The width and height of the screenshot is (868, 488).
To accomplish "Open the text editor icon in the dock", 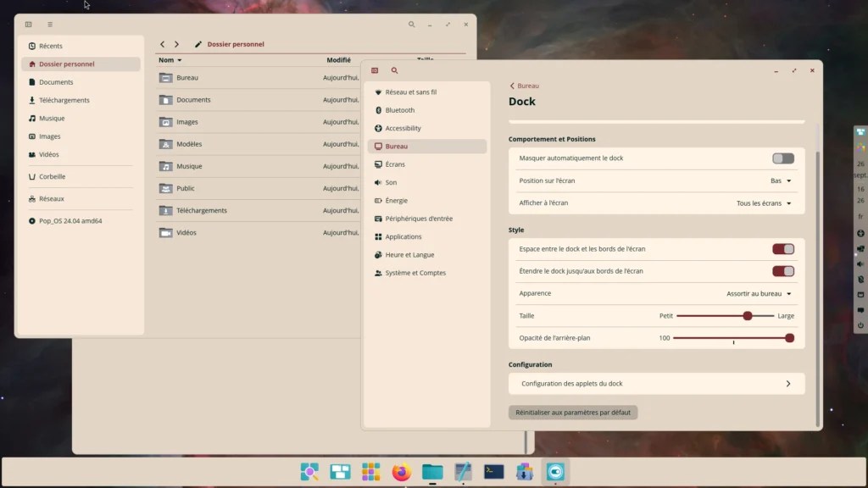I will coord(463,471).
